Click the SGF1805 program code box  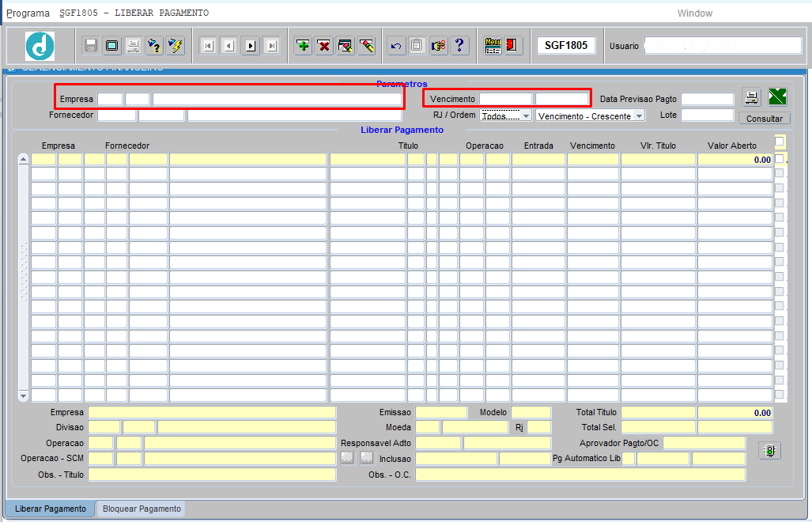point(566,46)
